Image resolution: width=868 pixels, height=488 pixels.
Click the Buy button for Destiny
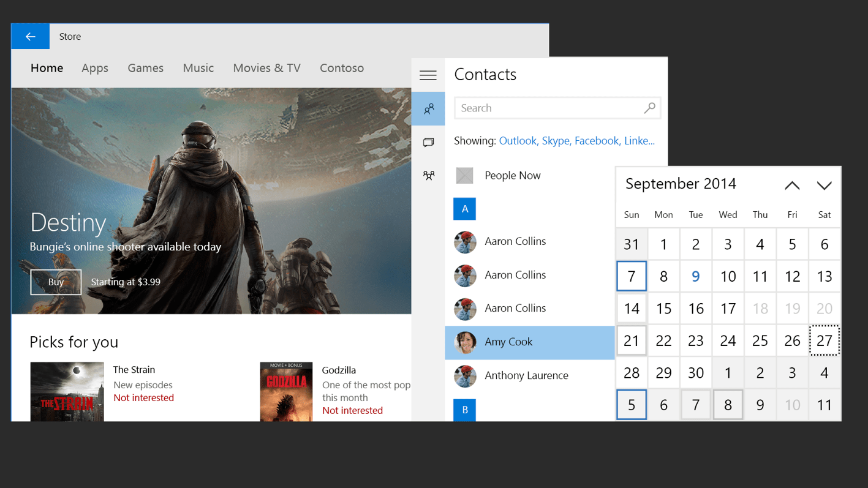point(55,282)
